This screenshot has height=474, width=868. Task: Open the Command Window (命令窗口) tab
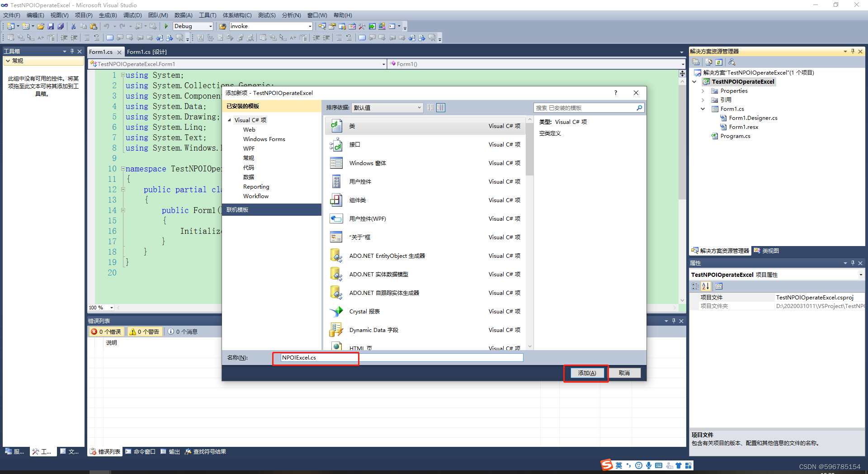click(141, 451)
